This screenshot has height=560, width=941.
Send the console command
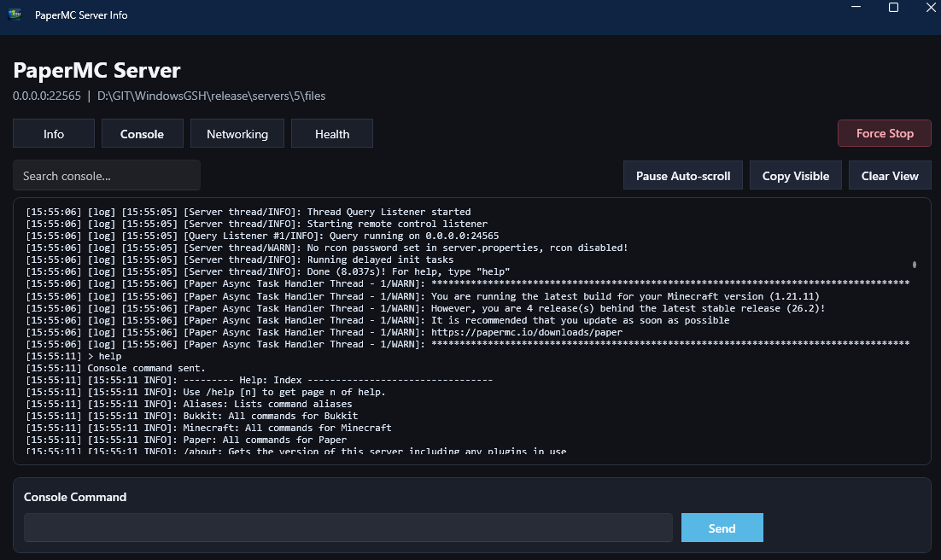722,528
